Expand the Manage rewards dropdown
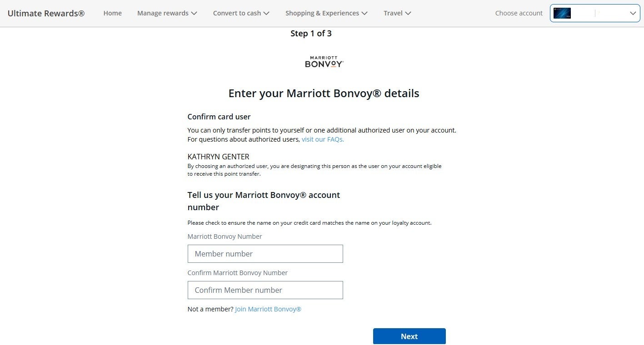 click(167, 13)
